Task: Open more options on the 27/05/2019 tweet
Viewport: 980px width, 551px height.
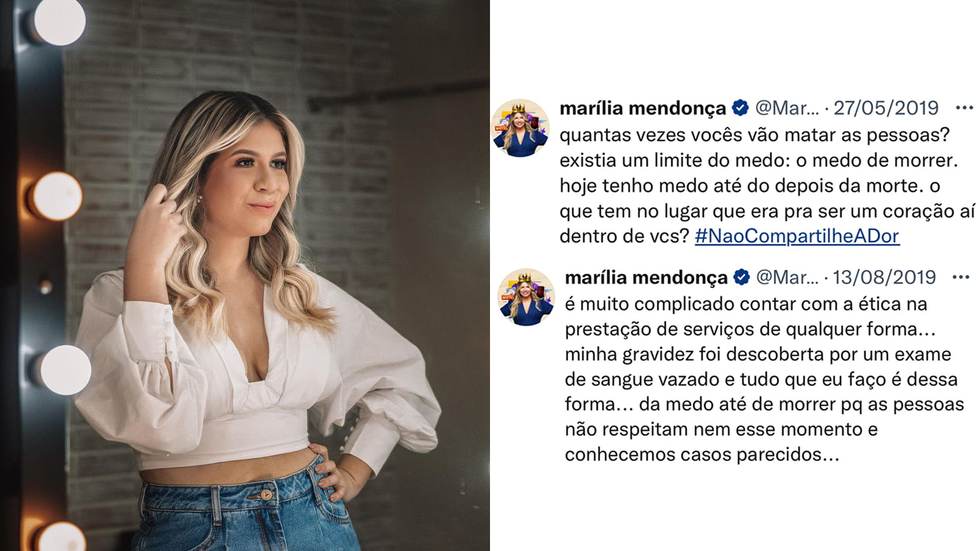Action: [964, 108]
